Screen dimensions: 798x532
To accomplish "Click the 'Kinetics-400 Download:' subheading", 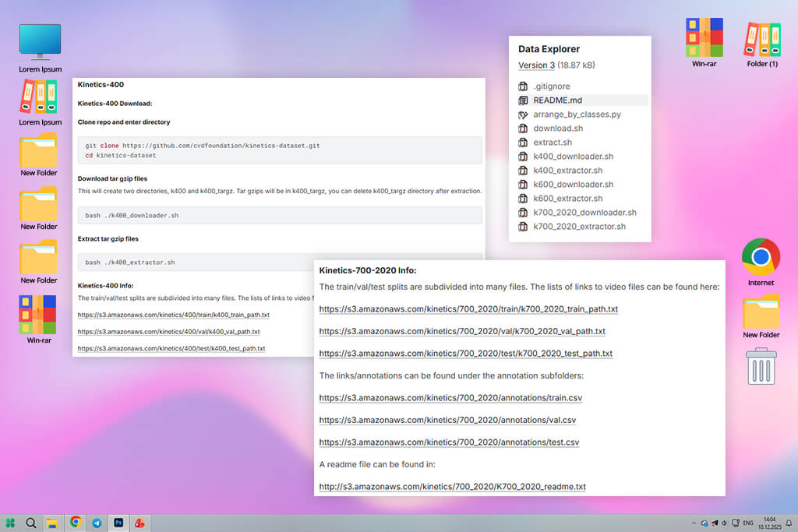I will (115, 104).
